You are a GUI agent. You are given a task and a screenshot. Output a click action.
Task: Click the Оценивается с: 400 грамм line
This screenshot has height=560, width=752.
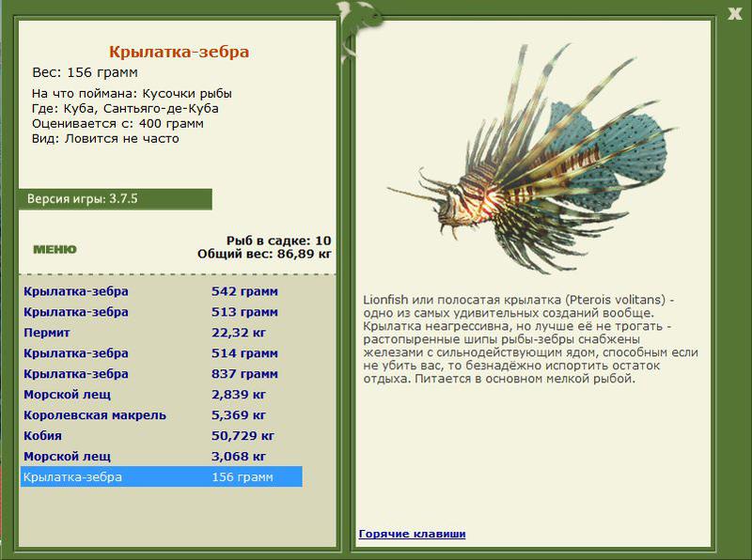[117, 124]
